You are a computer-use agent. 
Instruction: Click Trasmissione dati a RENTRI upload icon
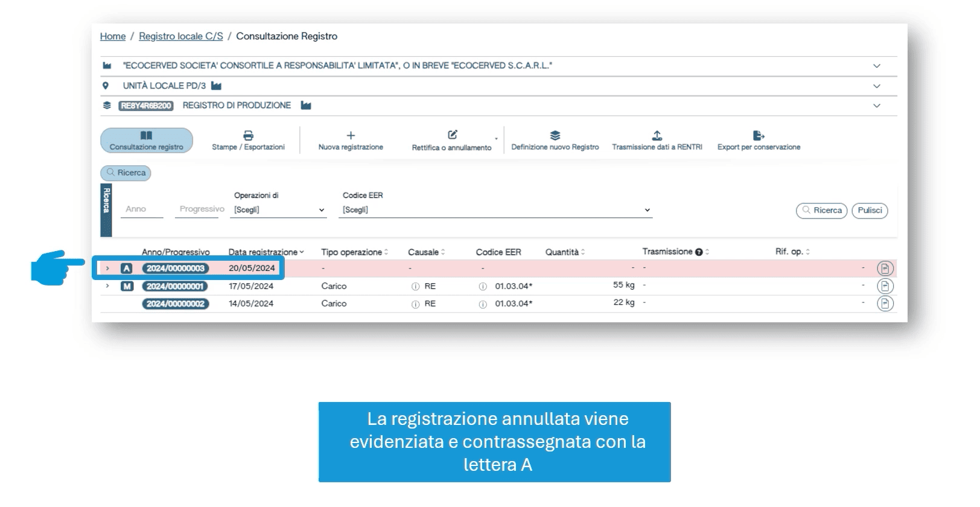[x=657, y=135]
